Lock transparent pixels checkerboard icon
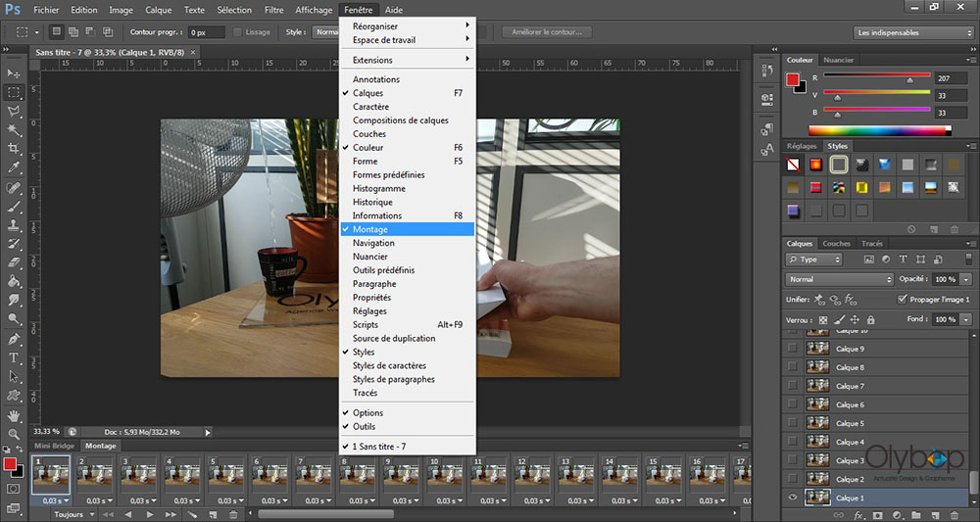 click(823, 319)
